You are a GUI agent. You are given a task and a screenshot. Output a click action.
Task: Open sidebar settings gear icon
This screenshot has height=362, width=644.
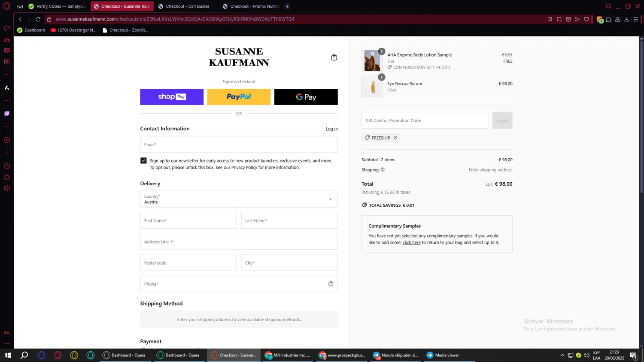7,188
